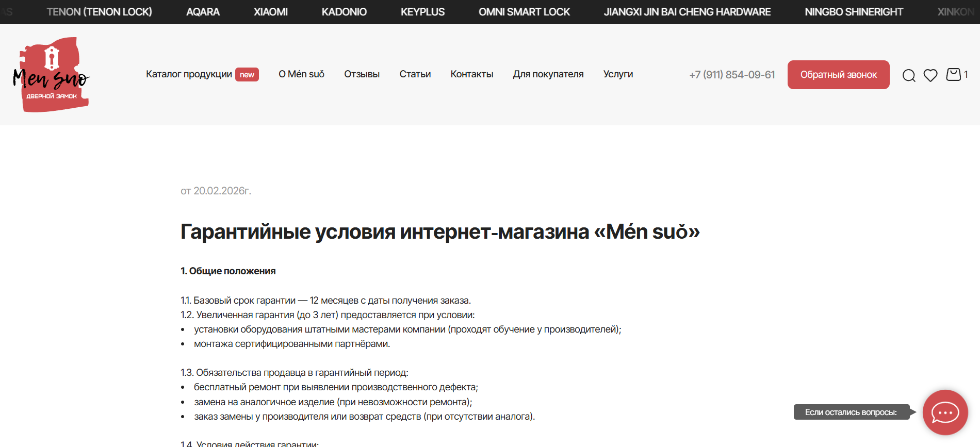Click the Mén suǒ logo

[52, 75]
